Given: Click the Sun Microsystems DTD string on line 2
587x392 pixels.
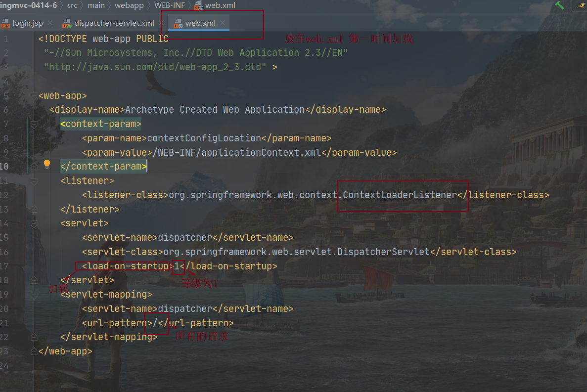Looking at the screenshot, I should tap(196, 53).
